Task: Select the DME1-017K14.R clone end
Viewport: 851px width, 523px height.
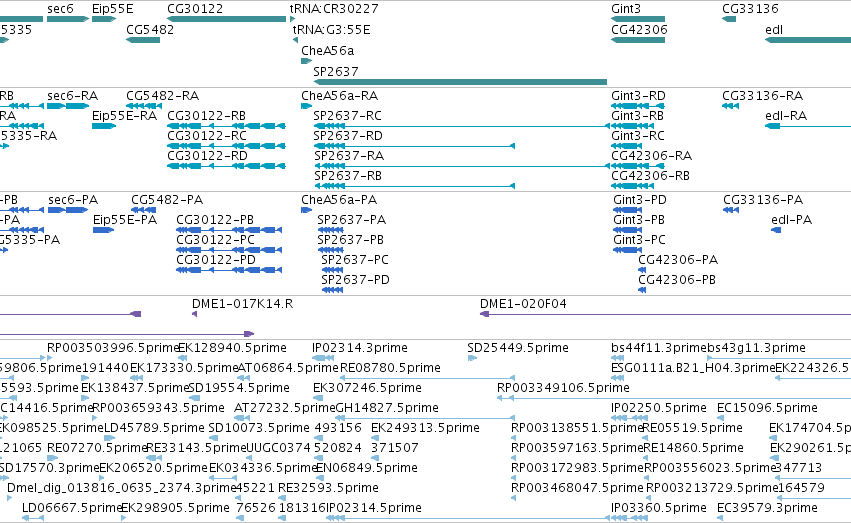Action: tap(194, 314)
